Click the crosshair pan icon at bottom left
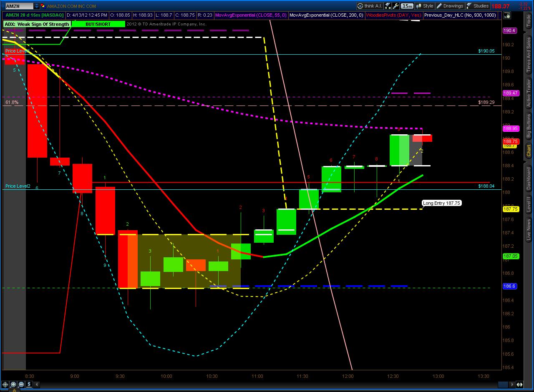The height and width of the screenshot is (392, 534). (5, 384)
